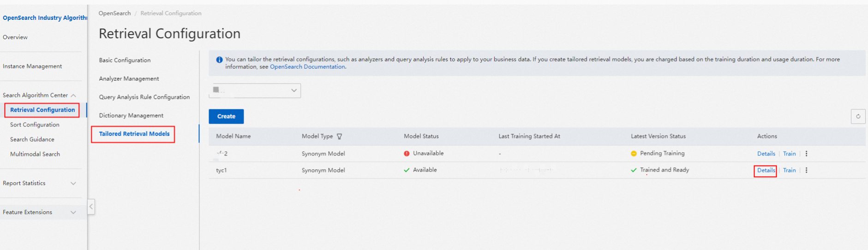Open the Dictionary Management tab
Screen dimensions: 868x250
click(x=131, y=116)
